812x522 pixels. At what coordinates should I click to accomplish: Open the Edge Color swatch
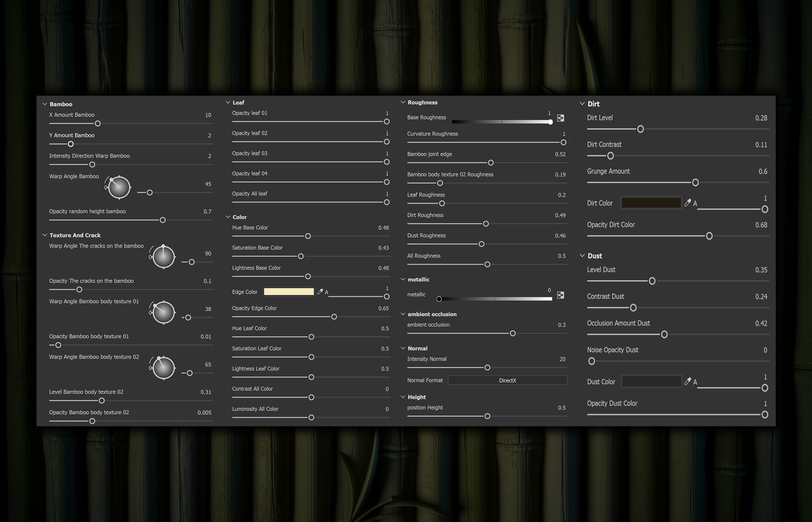coord(289,291)
